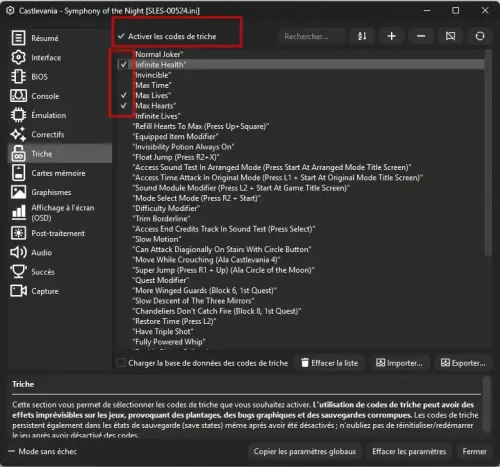Select the Console icon in the sidebar
The height and width of the screenshot is (467, 500).
point(18,96)
